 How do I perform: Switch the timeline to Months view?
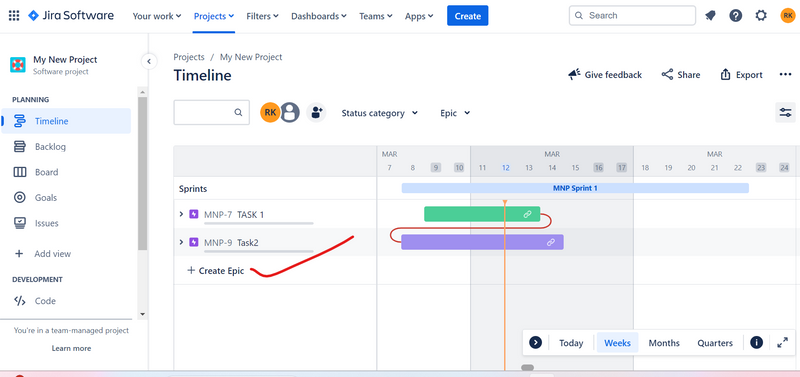pos(664,343)
